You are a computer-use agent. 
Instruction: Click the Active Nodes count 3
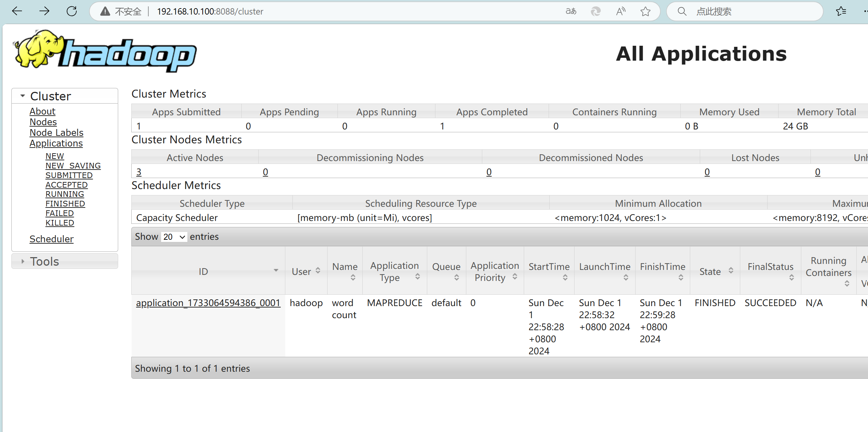click(139, 172)
